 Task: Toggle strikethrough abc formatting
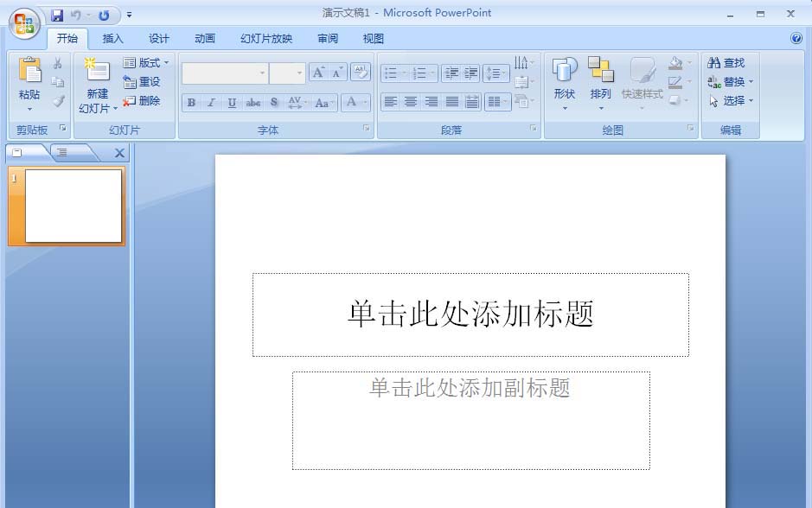coord(253,103)
